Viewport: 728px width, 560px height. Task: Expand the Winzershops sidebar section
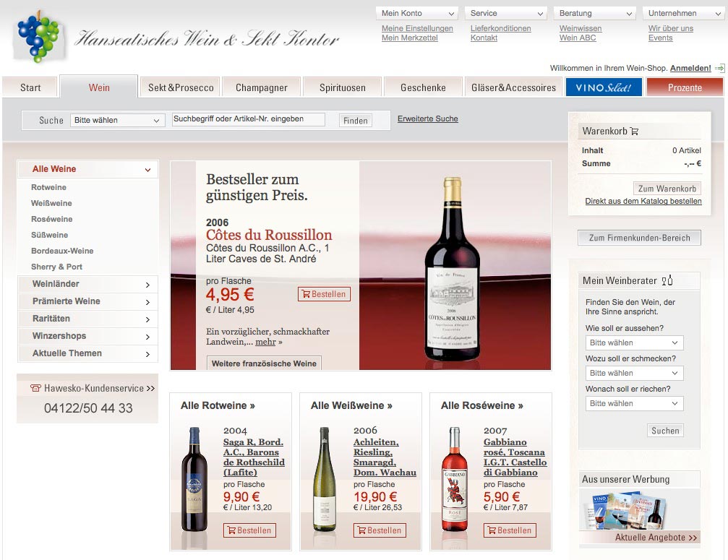[x=87, y=336]
